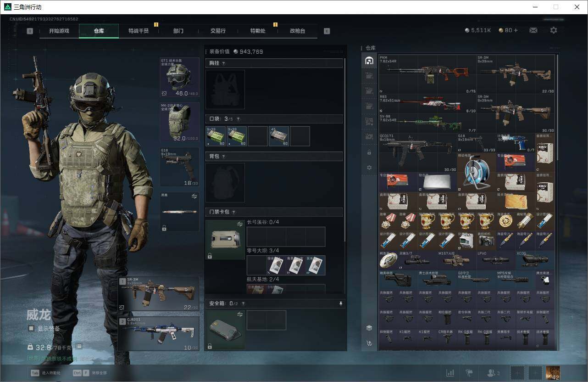Click the E next-tab key button
This screenshot has width=588, height=382.
click(x=327, y=31)
